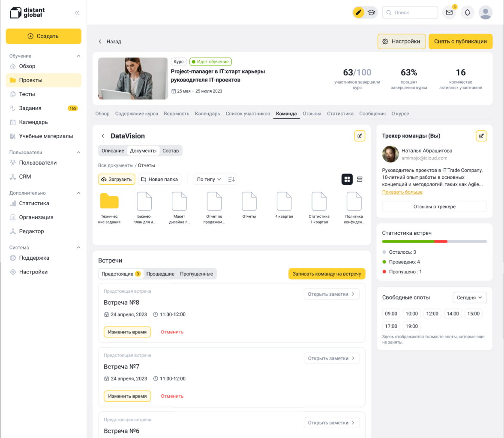Open Учебные материалы in the sidebar
This screenshot has height=438, width=504.
tap(43, 136)
